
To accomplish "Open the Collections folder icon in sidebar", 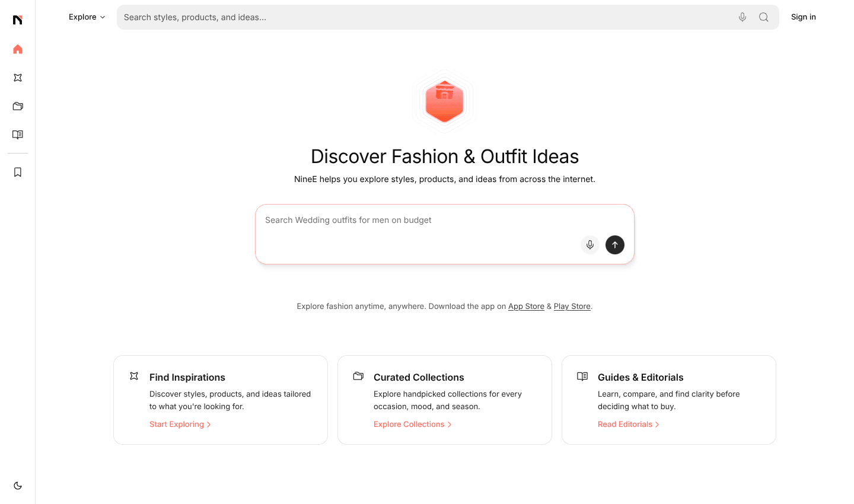I will [18, 106].
